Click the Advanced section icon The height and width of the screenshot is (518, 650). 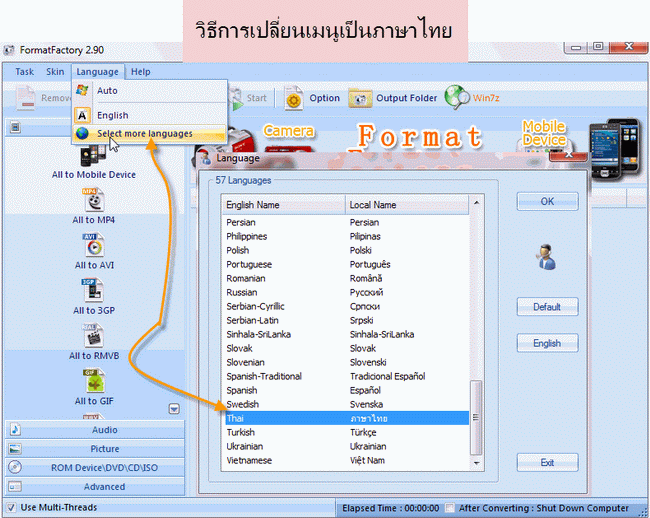(x=15, y=486)
